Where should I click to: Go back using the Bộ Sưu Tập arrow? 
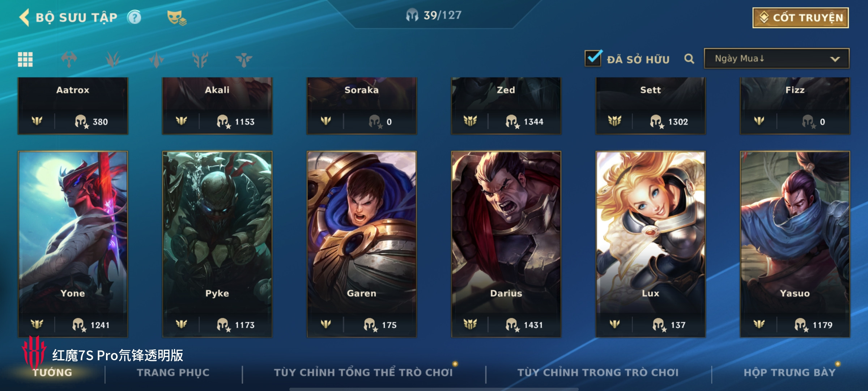coord(25,17)
